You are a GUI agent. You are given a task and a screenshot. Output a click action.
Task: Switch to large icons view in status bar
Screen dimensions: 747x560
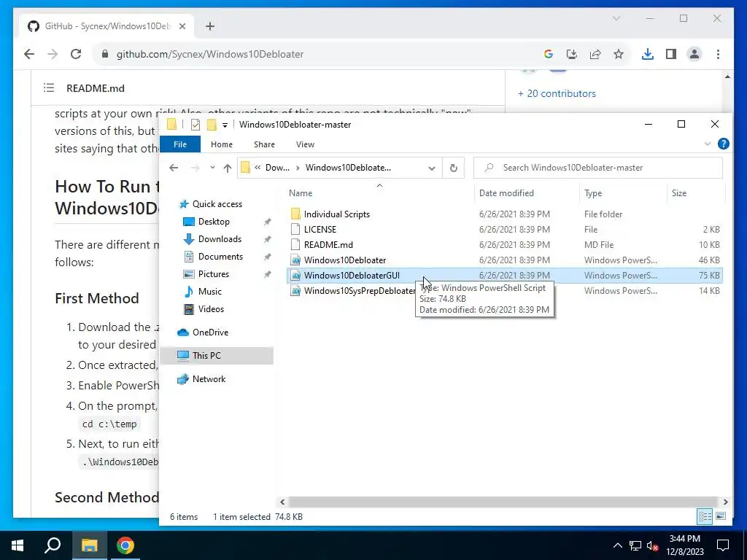(720, 516)
